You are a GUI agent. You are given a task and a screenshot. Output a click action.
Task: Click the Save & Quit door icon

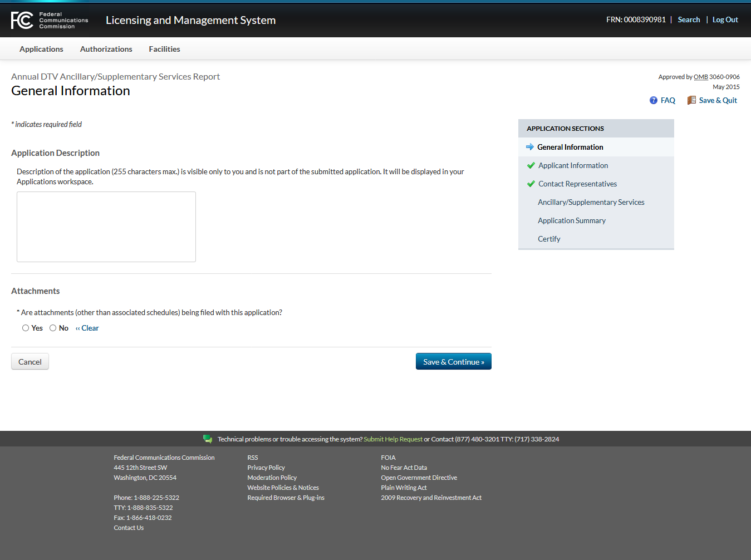[x=691, y=100]
